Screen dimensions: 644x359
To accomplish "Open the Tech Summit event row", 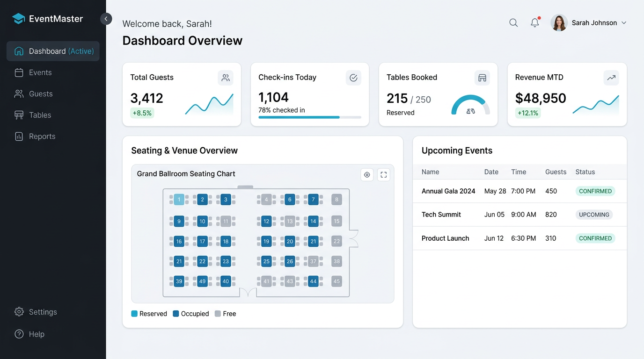I will (520, 215).
